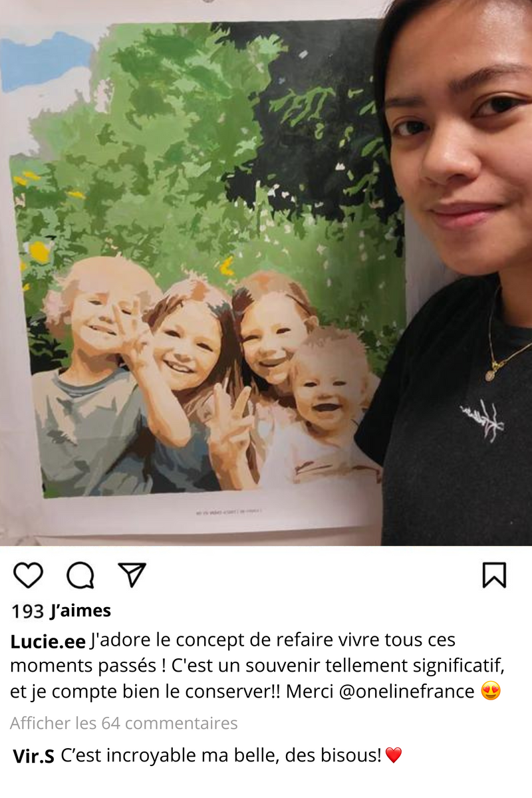Click the red heart emoji in comment

coord(394,755)
